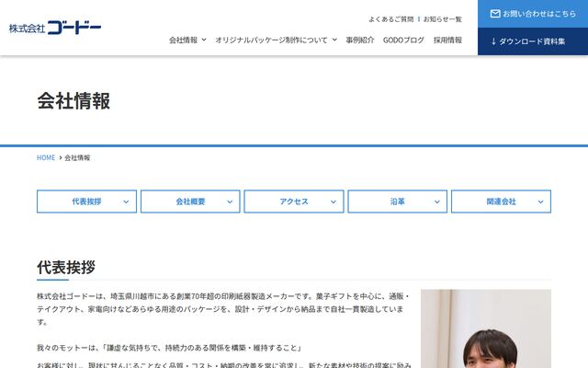Viewport: 588px width, 368px height.
Task: Click chevron in 会社概要 anchor button
Action: (230, 201)
